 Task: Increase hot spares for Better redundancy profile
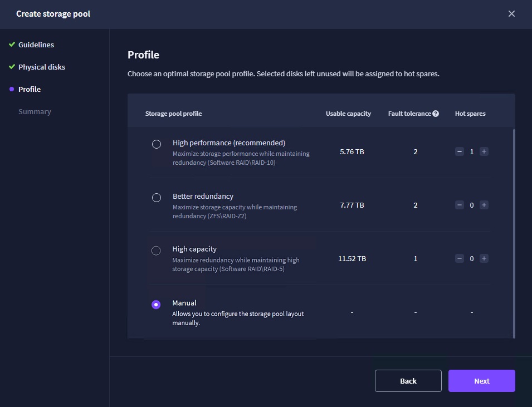484,205
